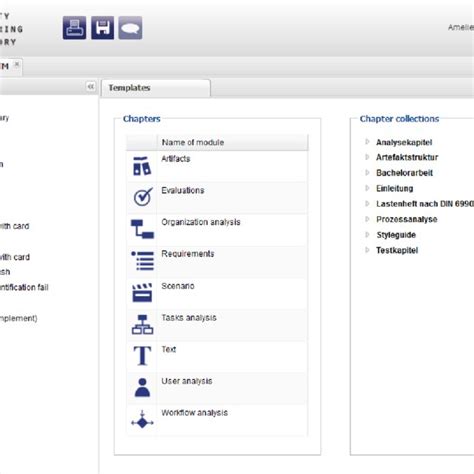This screenshot has height=474, width=474.
Task: Expand the Bachelorarbeit collection
Action: (367, 172)
